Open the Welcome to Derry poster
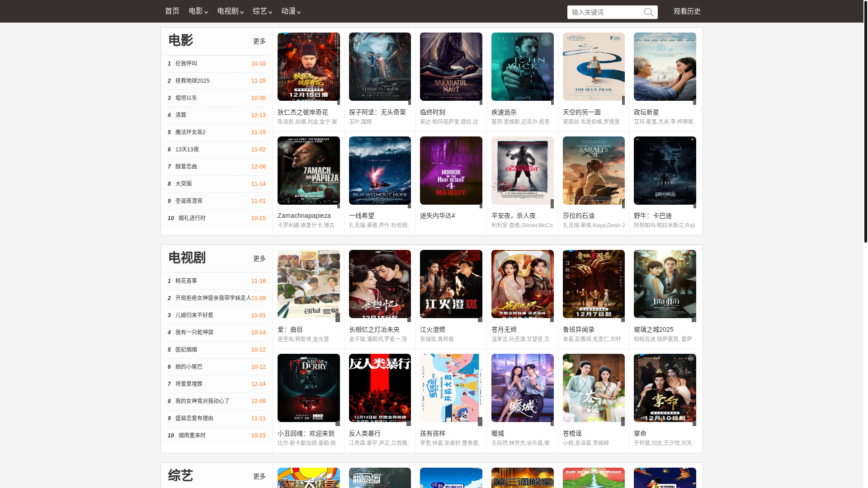 pyautogui.click(x=308, y=388)
